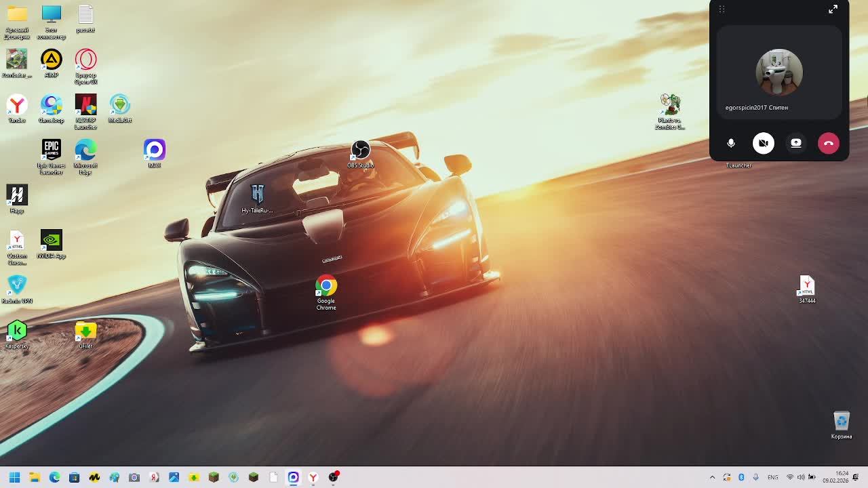
Task: Open the Windows Start menu
Action: click(x=14, y=477)
